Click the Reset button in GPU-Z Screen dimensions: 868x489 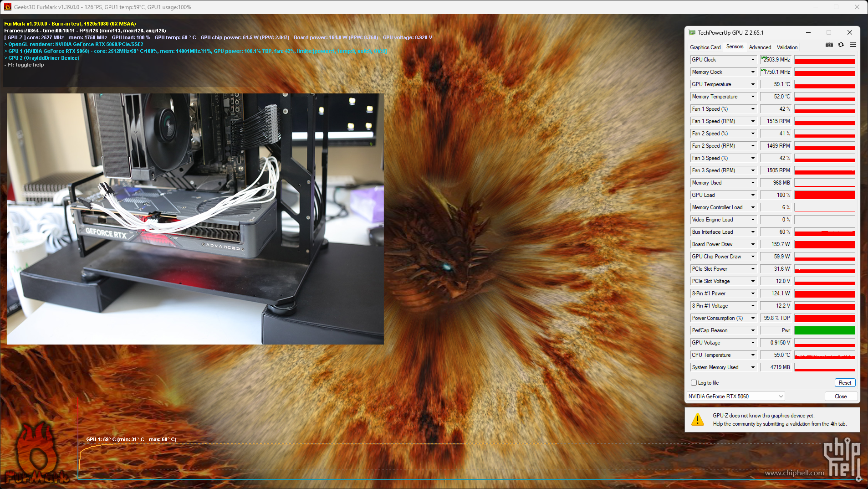[845, 383]
